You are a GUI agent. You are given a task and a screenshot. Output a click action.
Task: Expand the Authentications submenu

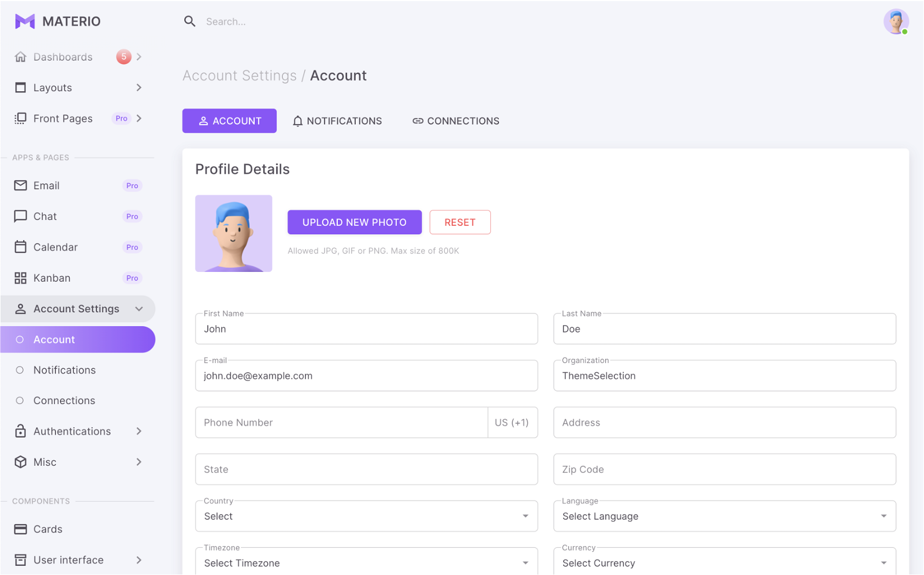pos(77,431)
